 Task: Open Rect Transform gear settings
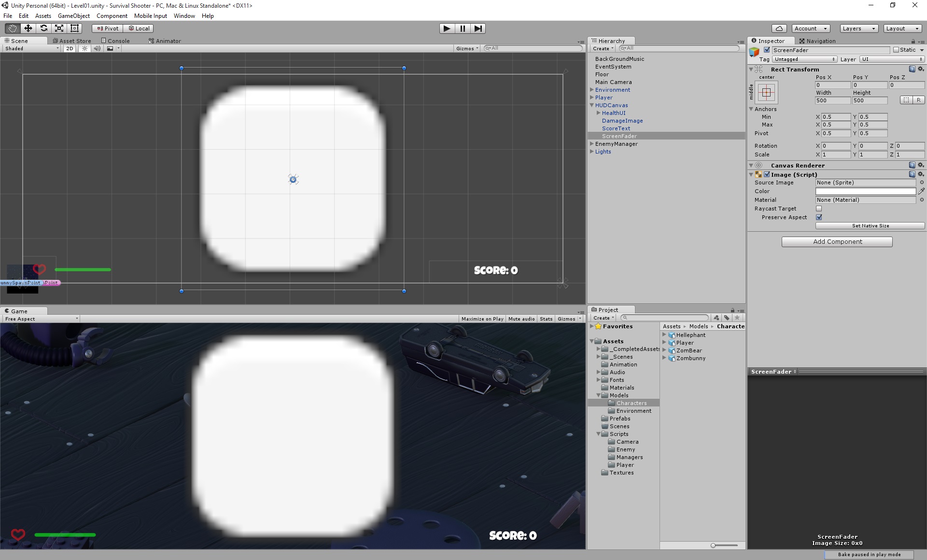(x=921, y=69)
